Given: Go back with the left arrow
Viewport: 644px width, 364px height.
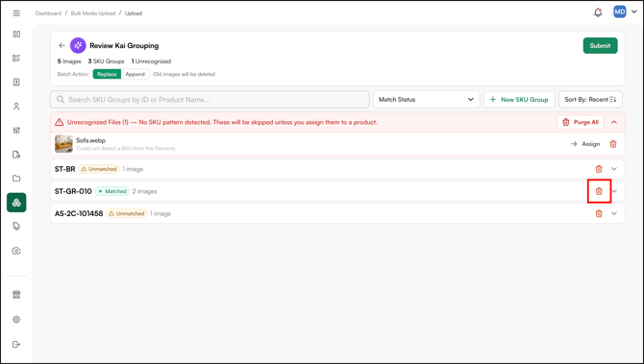Looking at the screenshot, I should [x=62, y=45].
